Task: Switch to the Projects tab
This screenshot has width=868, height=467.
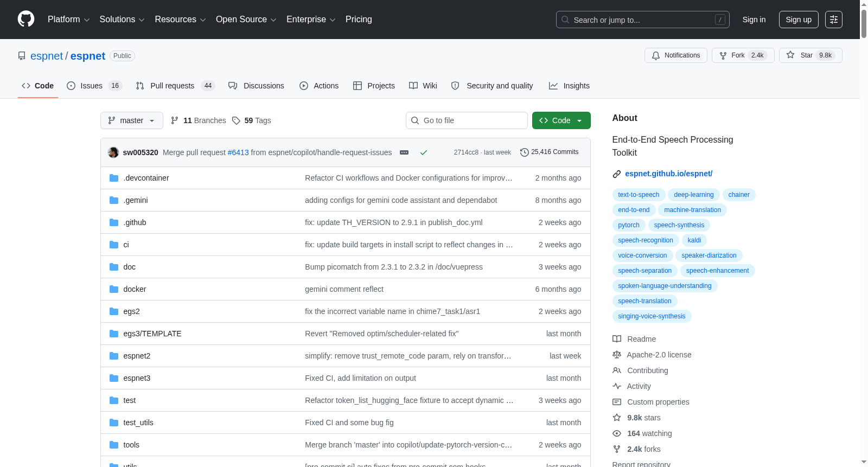Action: tap(374, 86)
